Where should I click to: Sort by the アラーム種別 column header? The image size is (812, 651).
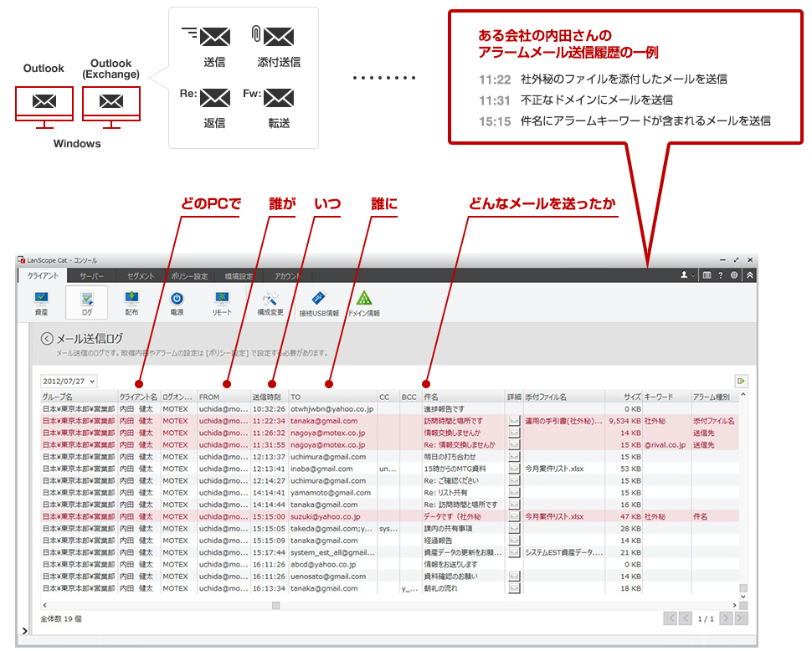715,397
